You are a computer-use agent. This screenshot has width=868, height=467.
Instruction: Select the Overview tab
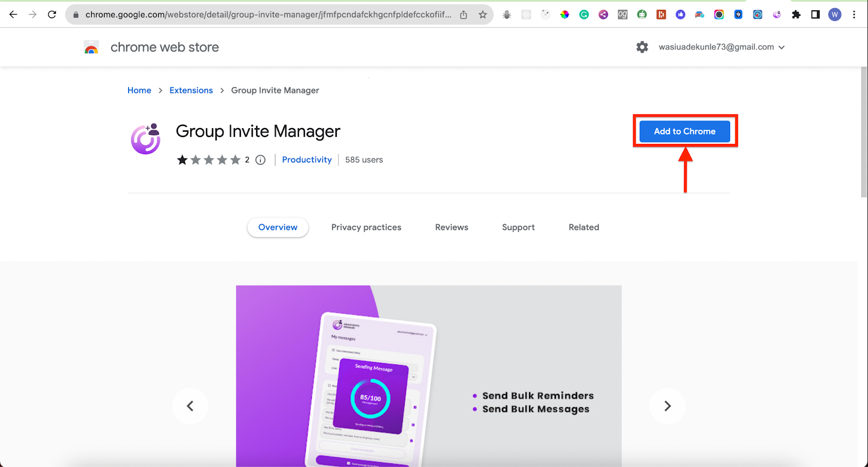click(x=278, y=228)
